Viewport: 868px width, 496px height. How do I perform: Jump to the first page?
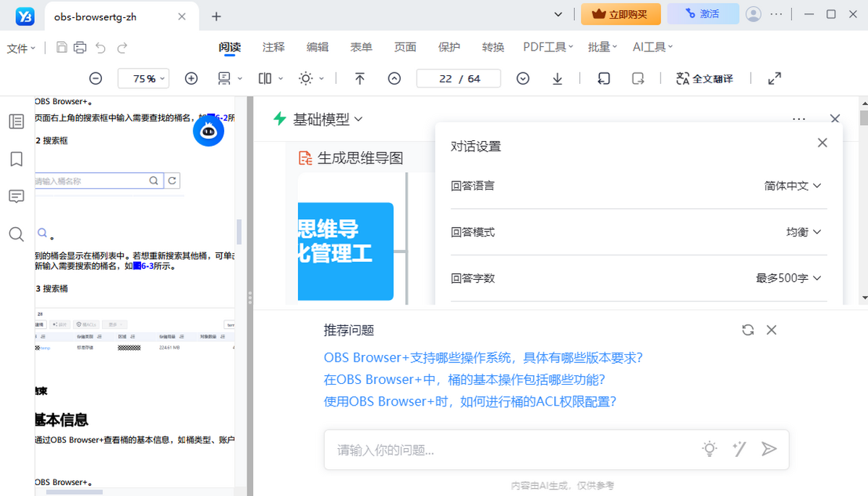[x=359, y=79]
